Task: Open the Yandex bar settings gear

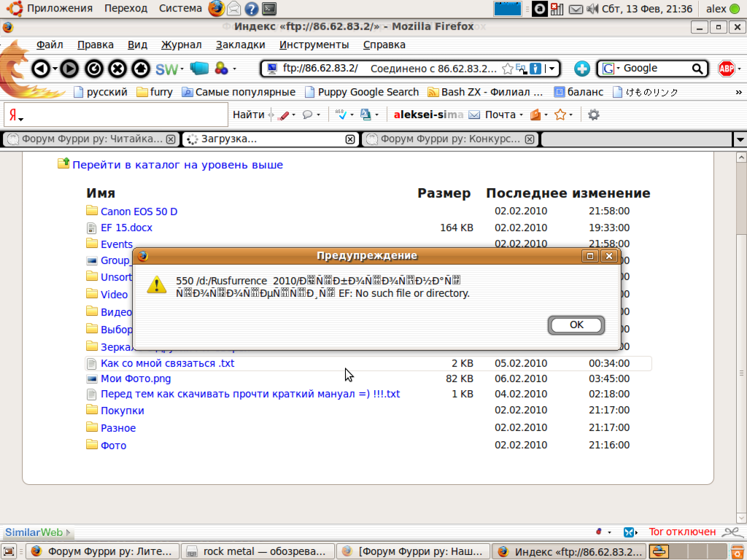Action: [x=594, y=114]
